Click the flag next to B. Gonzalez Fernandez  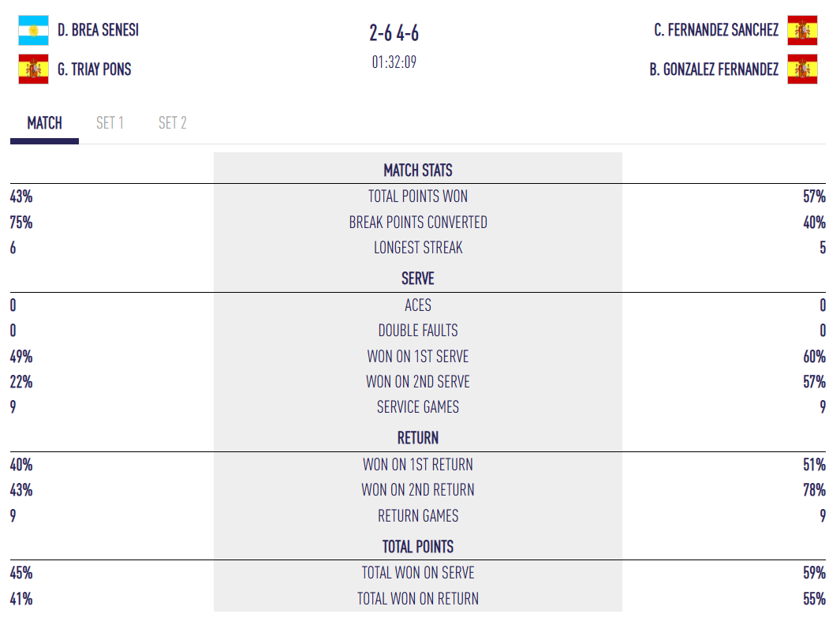click(802, 69)
